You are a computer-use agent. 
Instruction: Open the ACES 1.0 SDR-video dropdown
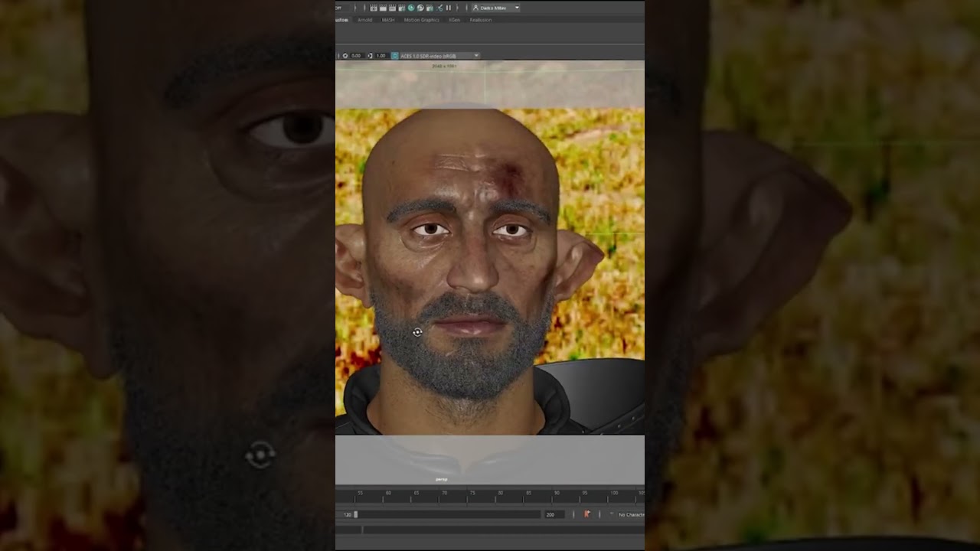point(439,56)
